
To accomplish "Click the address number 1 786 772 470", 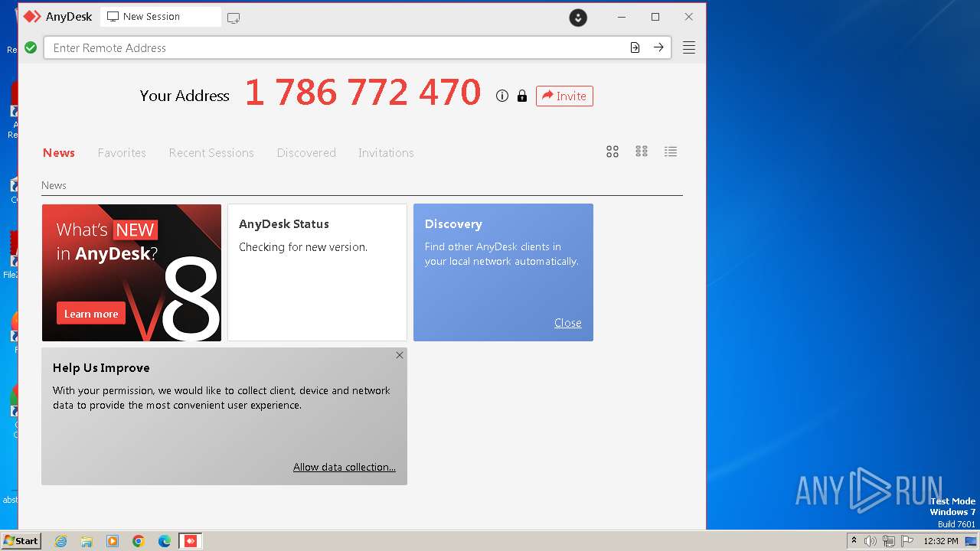I will (363, 93).
